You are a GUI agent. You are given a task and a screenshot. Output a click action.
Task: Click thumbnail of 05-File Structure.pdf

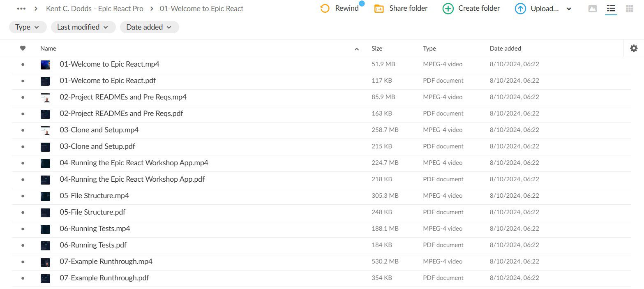click(x=45, y=213)
